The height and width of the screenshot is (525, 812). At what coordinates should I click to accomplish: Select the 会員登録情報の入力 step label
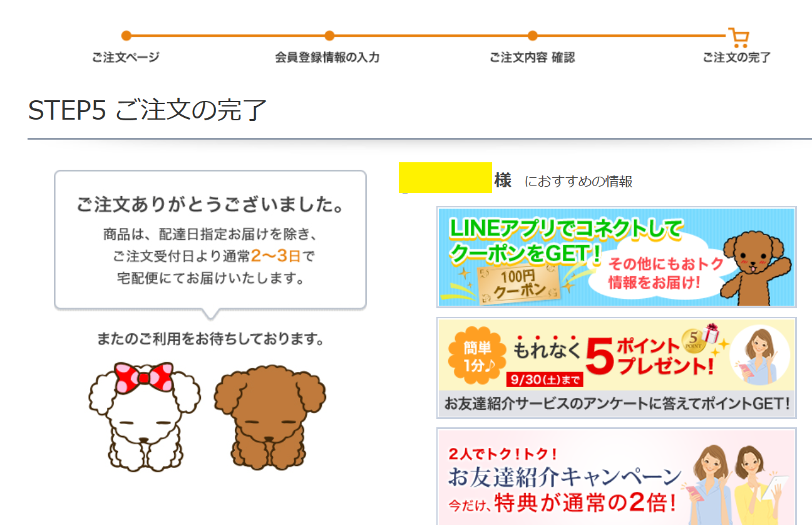click(x=327, y=58)
